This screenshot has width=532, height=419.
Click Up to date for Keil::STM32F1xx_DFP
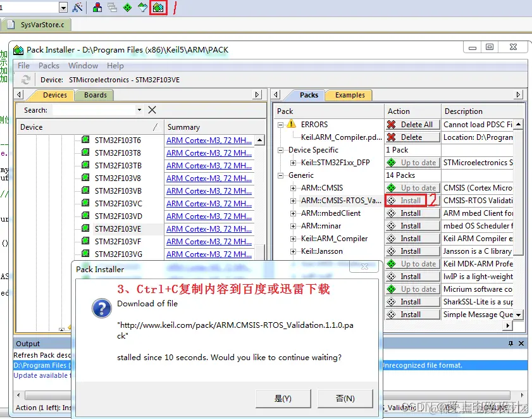point(412,163)
